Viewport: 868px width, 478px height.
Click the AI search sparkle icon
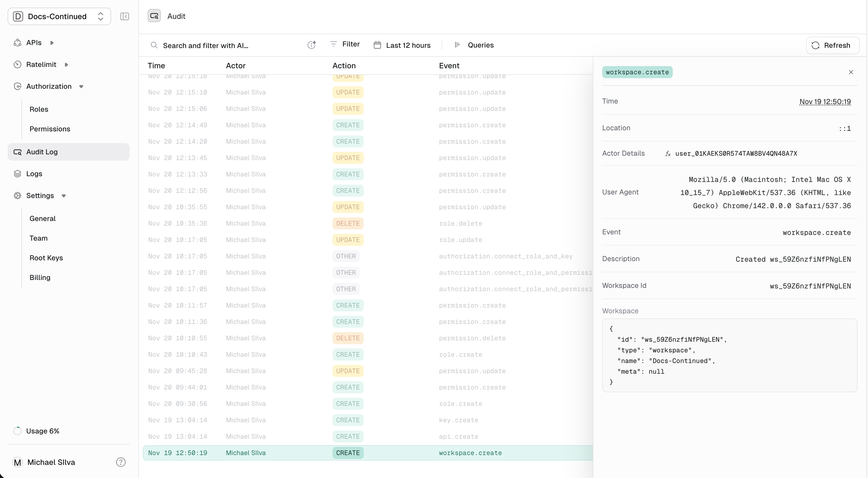pyautogui.click(x=312, y=45)
